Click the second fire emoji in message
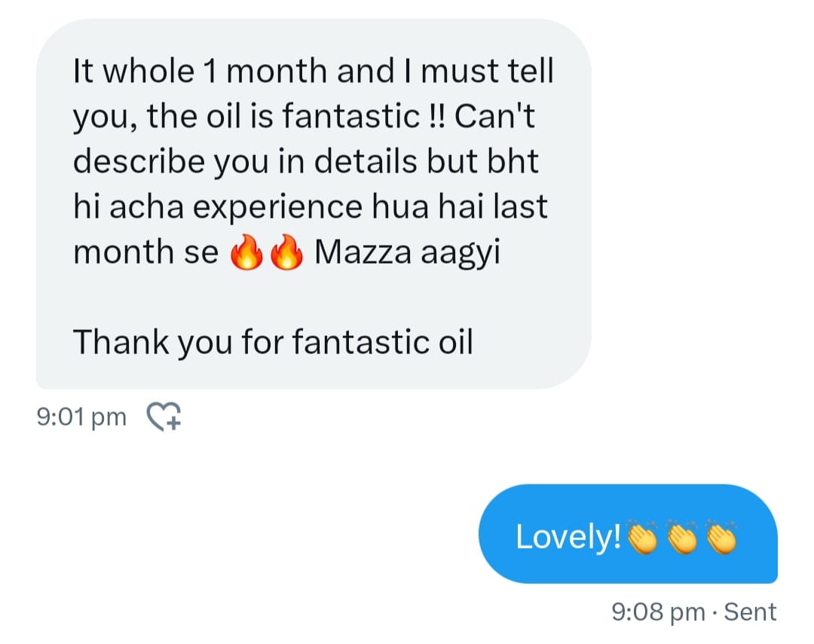 [286, 252]
